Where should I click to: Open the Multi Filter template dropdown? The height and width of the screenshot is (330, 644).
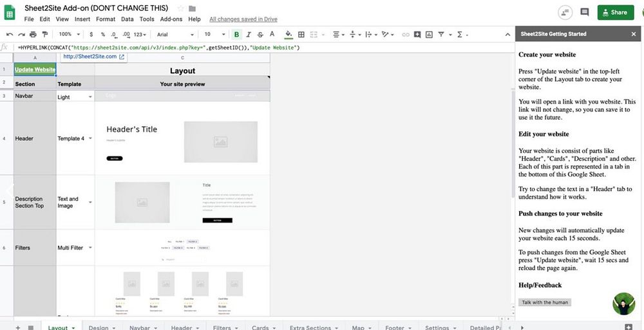90,248
